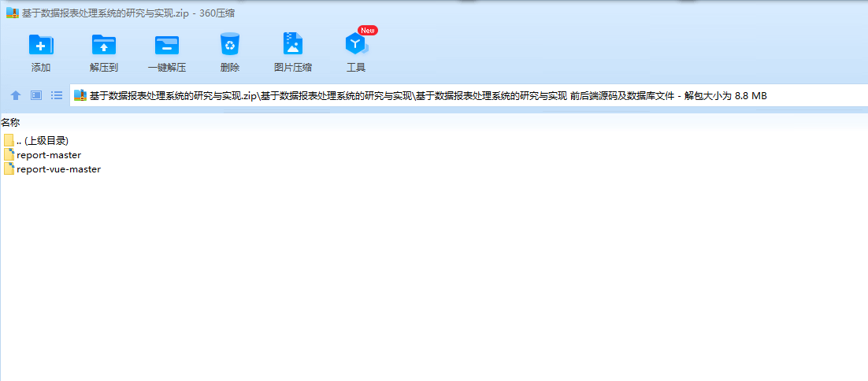This screenshot has height=381, width=868.
Task: Click the 添加 label under the add icon
Action: (x=41, y=68)
